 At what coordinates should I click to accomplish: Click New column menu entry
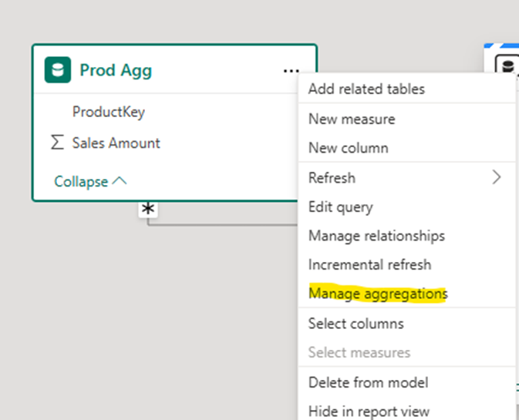[x=348, y=148]
